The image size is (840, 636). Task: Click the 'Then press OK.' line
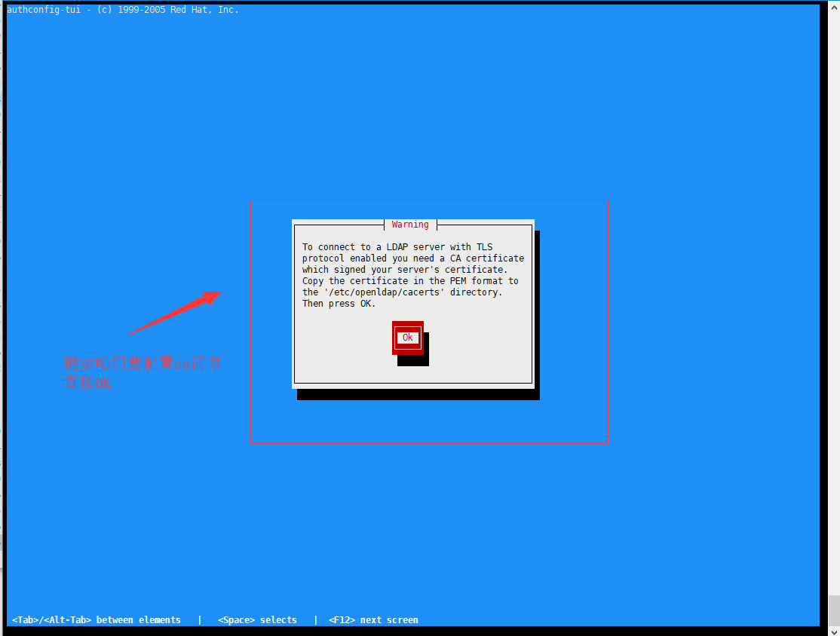(339, 304)
